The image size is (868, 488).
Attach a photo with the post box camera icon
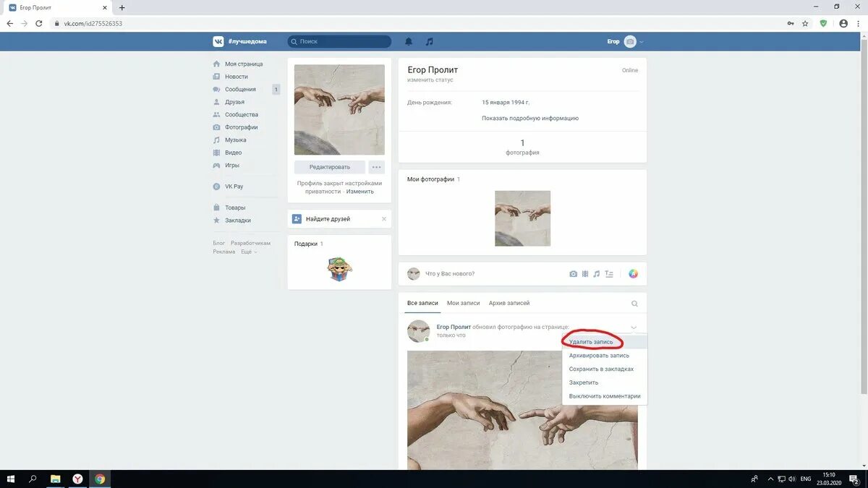[574, 274]
